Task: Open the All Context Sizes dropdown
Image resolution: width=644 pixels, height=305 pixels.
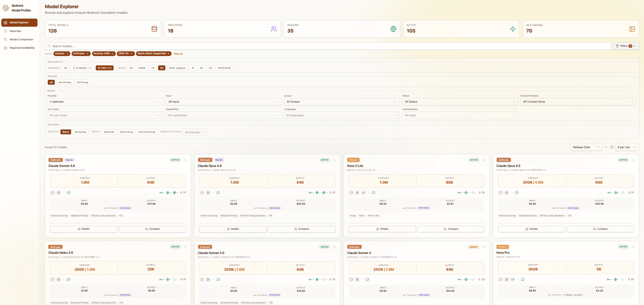Action: [578, 102]
